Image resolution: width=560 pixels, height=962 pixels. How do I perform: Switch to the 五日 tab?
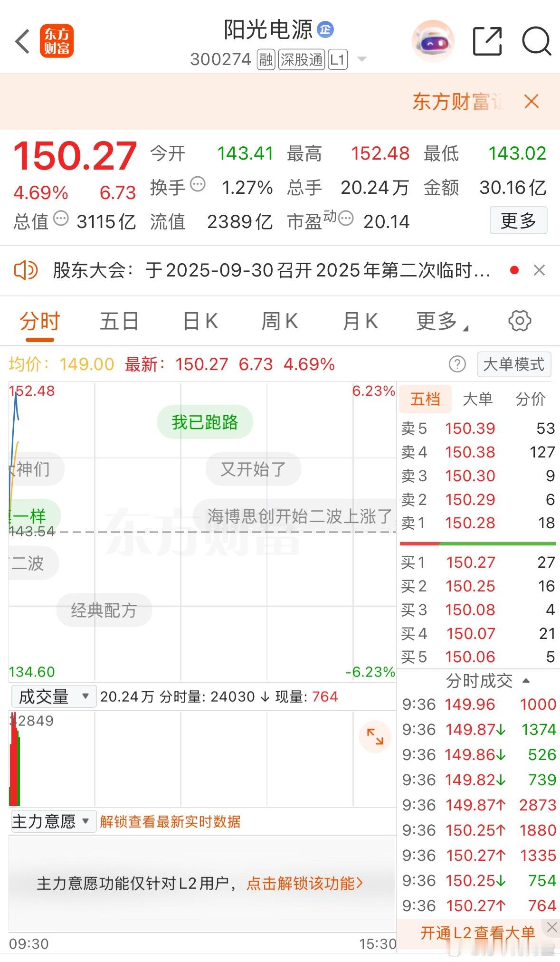[119, 322]
